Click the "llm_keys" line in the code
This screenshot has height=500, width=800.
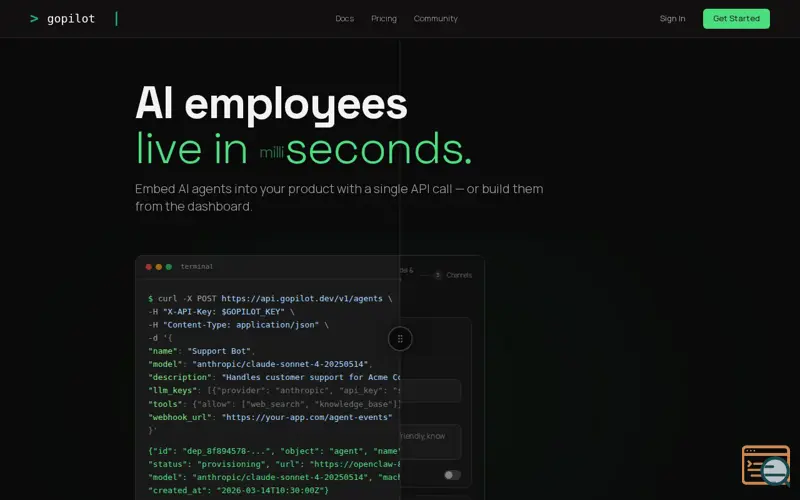pyautogui.click(x=274, y=390)
